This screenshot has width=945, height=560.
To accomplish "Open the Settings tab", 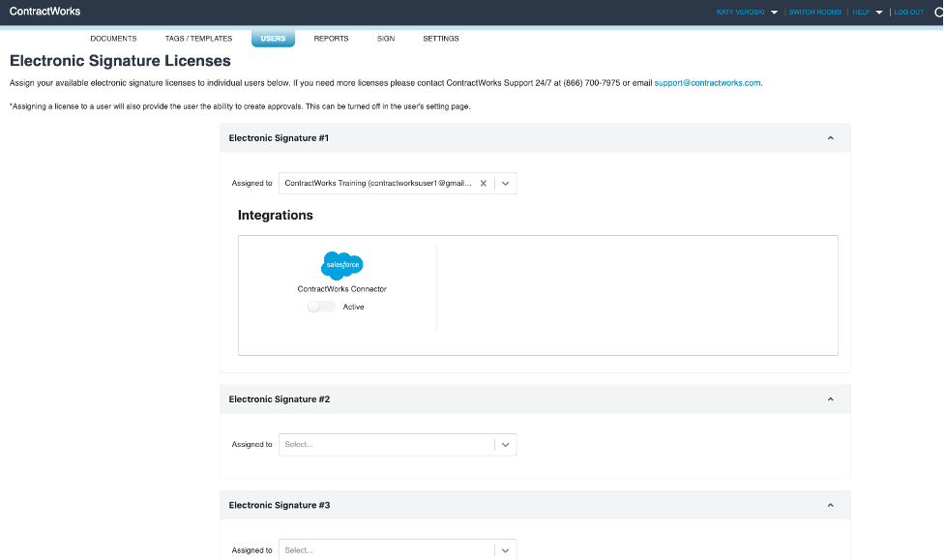I will pos(440,39).
